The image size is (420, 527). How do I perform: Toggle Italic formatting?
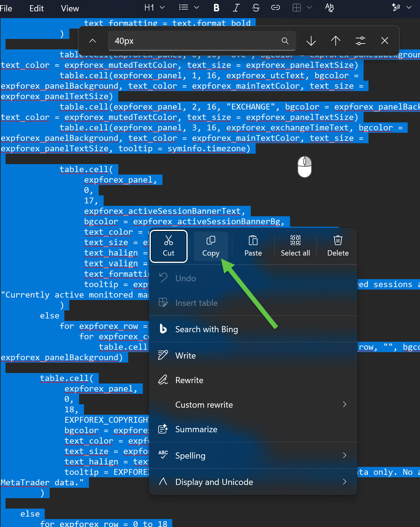pyautogui.click(x=236, y=8)
